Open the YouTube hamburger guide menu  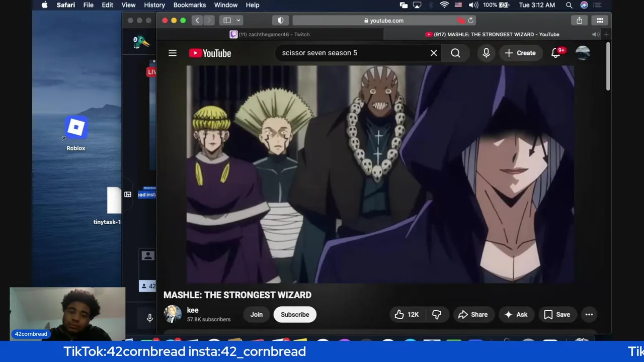coord(173,53)
